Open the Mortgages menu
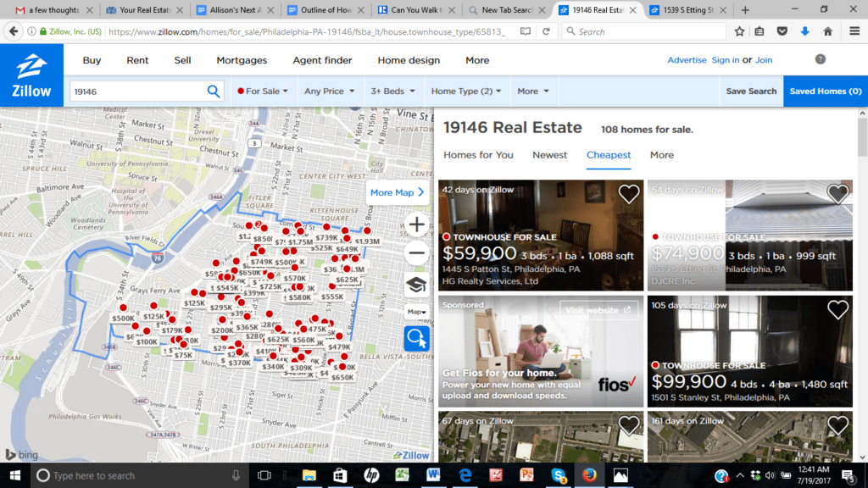Image resolution: width=868 pixels, height=488 pixels. (242, 60)
